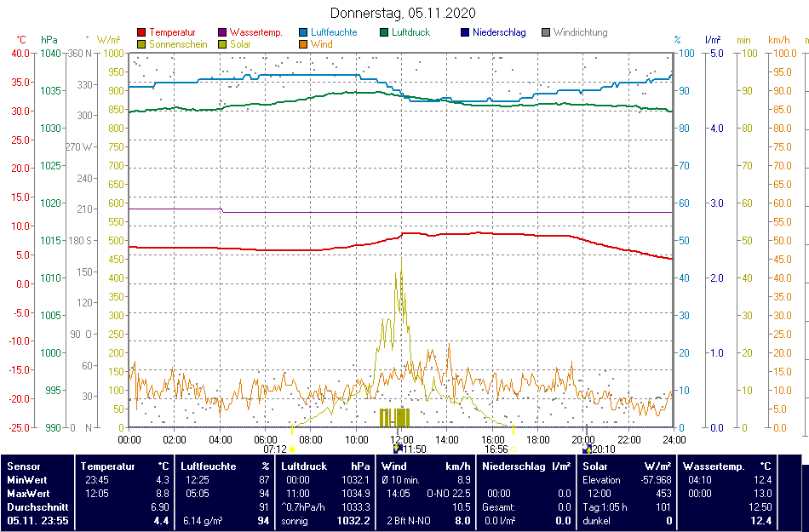
Task: Click the Durchschnitt row label
Action: (37, 507)
